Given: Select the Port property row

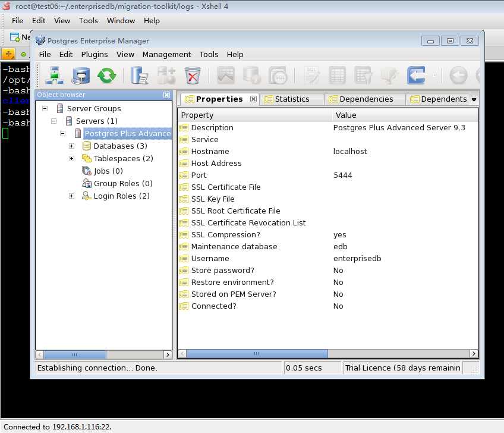Looking at the screenshot, I should tap(328, 175).
